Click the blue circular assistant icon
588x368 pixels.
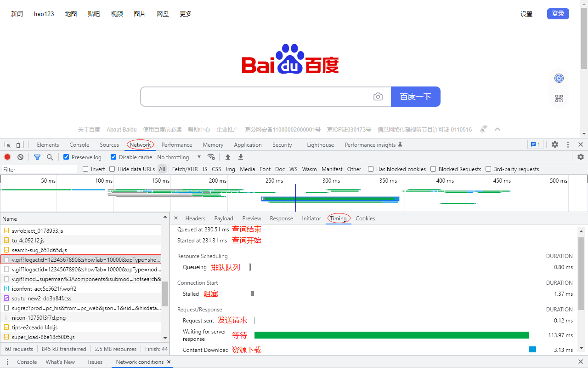click(x=559, y=78)
